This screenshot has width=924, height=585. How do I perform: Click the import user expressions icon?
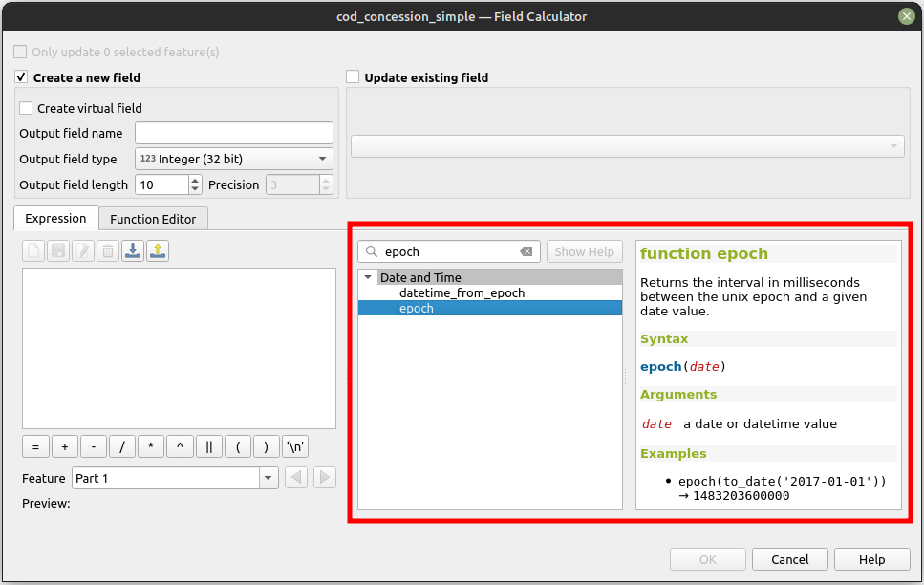click(134, 250)
